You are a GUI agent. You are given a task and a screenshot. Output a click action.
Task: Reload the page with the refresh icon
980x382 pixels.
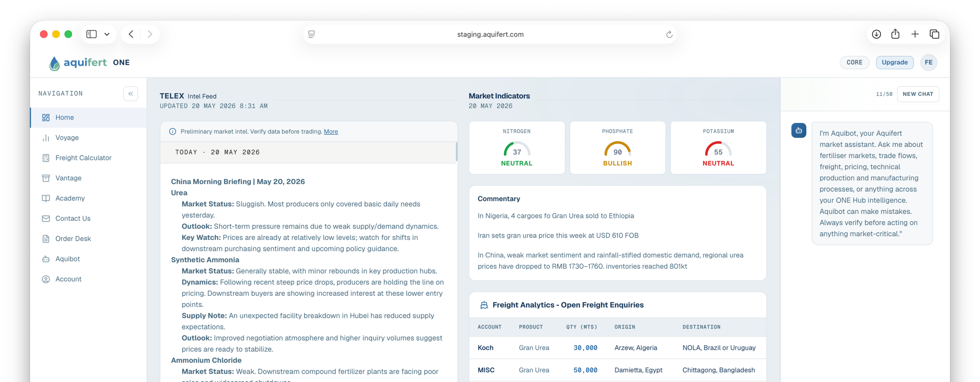coord(669,34)
